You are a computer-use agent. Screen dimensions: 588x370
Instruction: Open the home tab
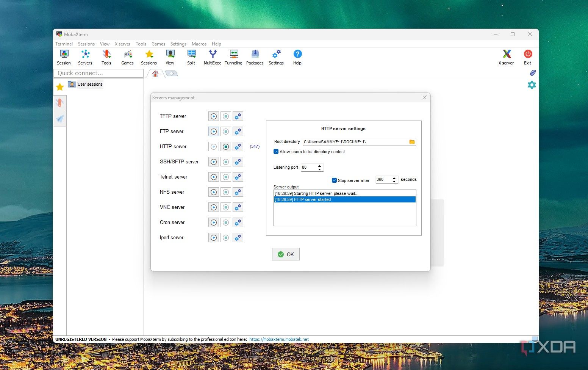tap(155, 74)
